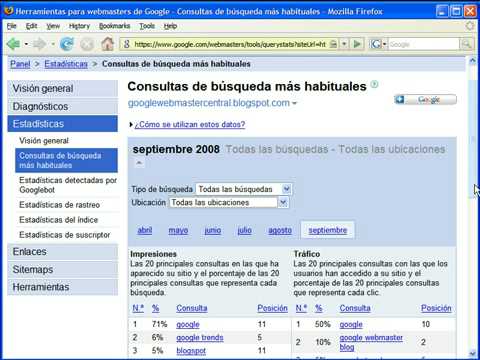Click the stop loading icon
480x360 pixels.
(87, 44)
